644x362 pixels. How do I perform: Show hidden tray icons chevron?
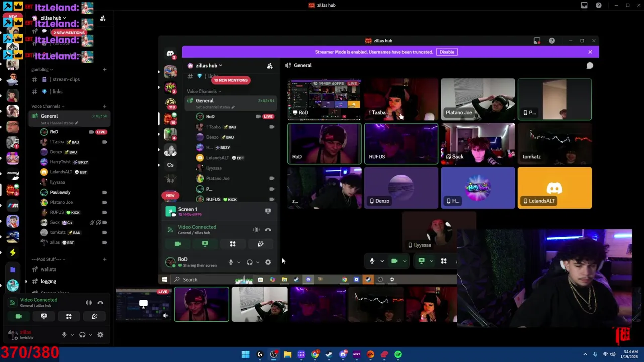(x=585, y=354)
